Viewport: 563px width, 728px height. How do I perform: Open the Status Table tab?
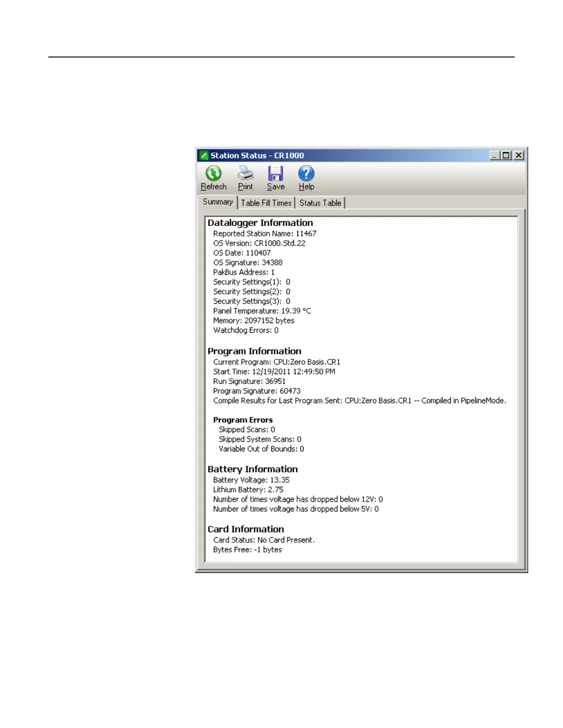point(321,203)
